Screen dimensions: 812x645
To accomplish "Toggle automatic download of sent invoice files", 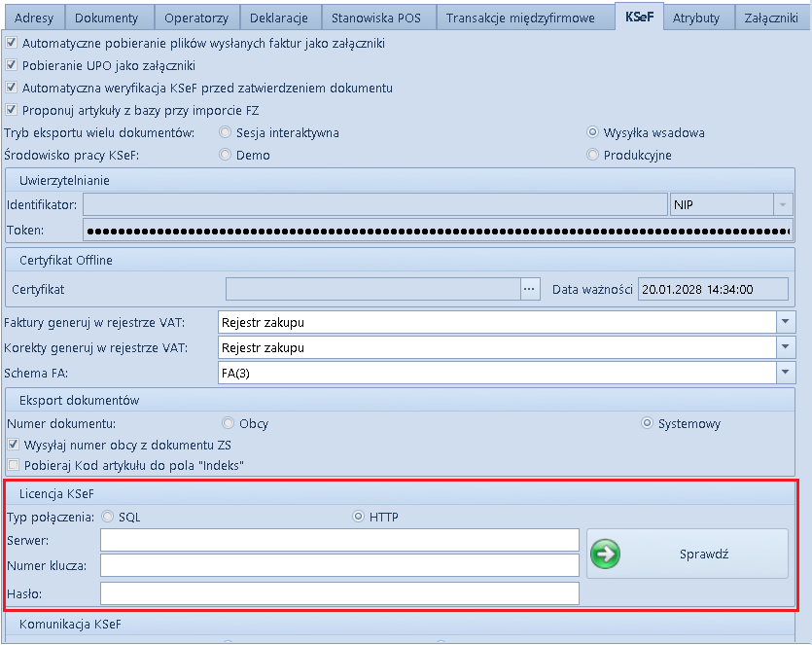I will point(12,43).
